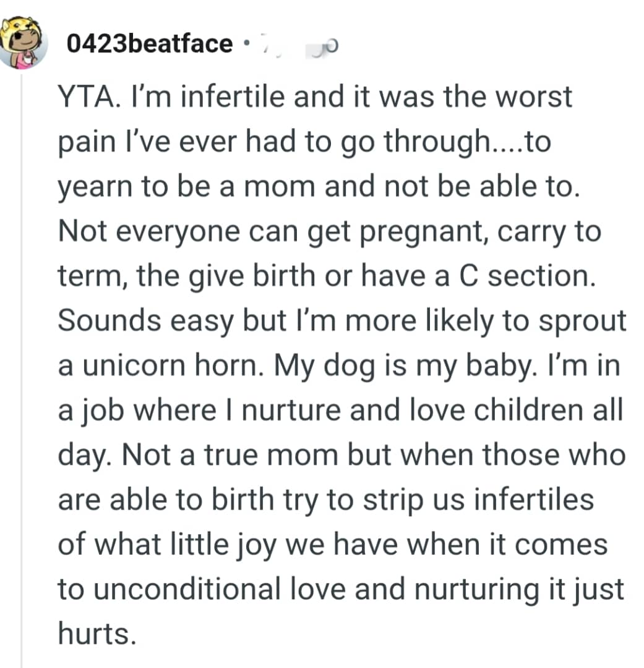
Task: Collapse the comment via the vertical thread line
Action: [x=22, y=371]
